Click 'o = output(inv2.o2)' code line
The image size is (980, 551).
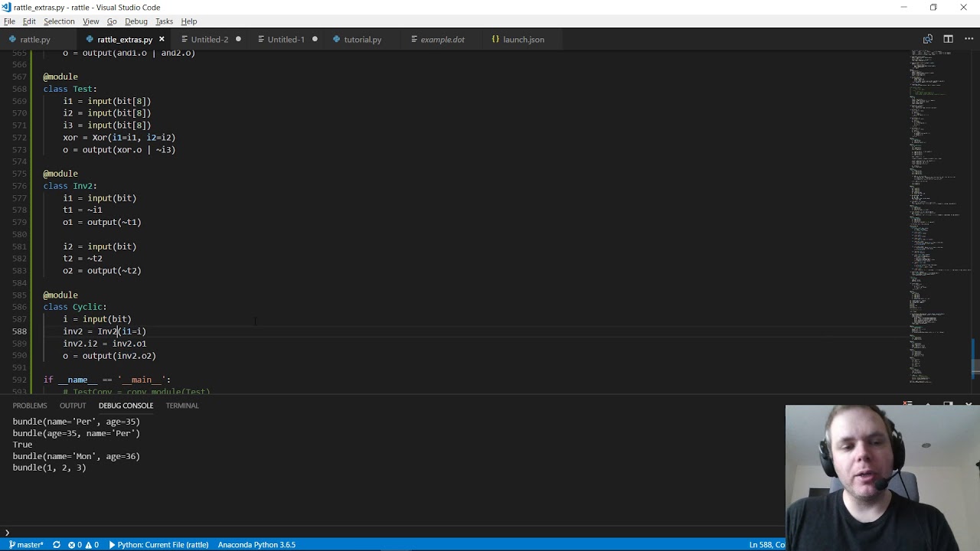(x=109, y=356)
